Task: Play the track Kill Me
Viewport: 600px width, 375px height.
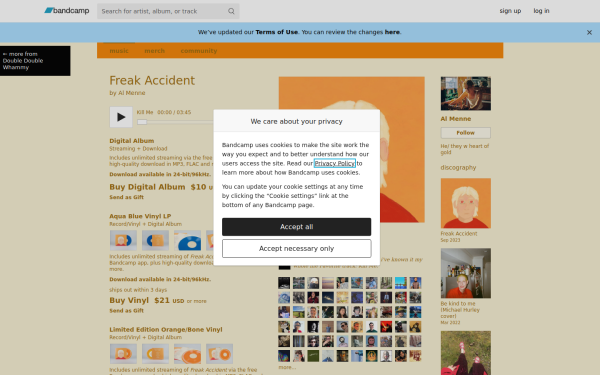Action: point(121,117)
